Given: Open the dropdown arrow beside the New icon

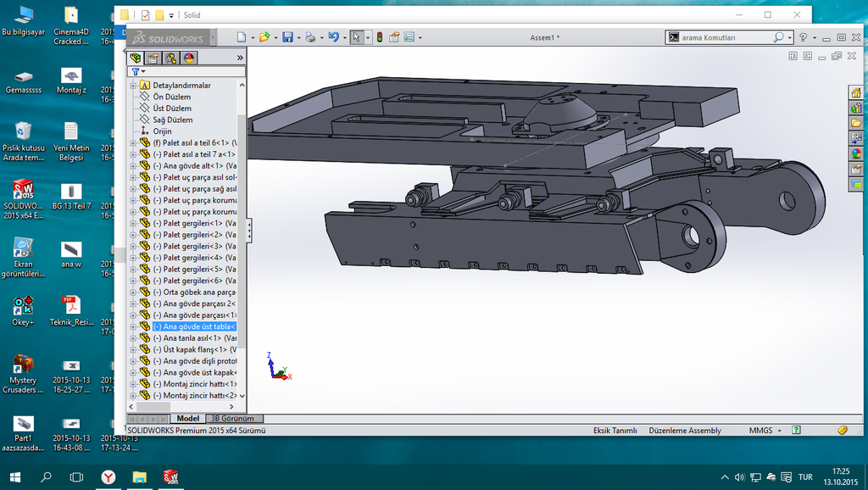Looking at the screenshot, I should coord(252,38).
